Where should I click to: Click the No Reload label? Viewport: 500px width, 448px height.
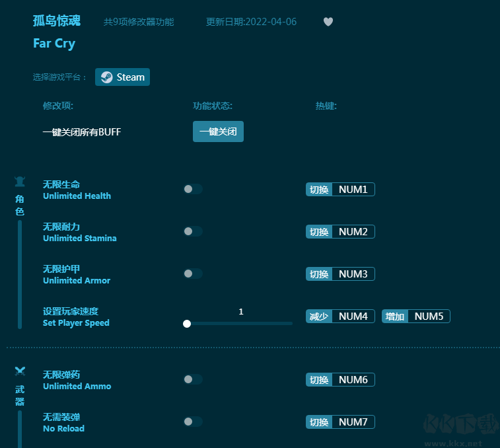pyautogui.click(x=63, y=429)
